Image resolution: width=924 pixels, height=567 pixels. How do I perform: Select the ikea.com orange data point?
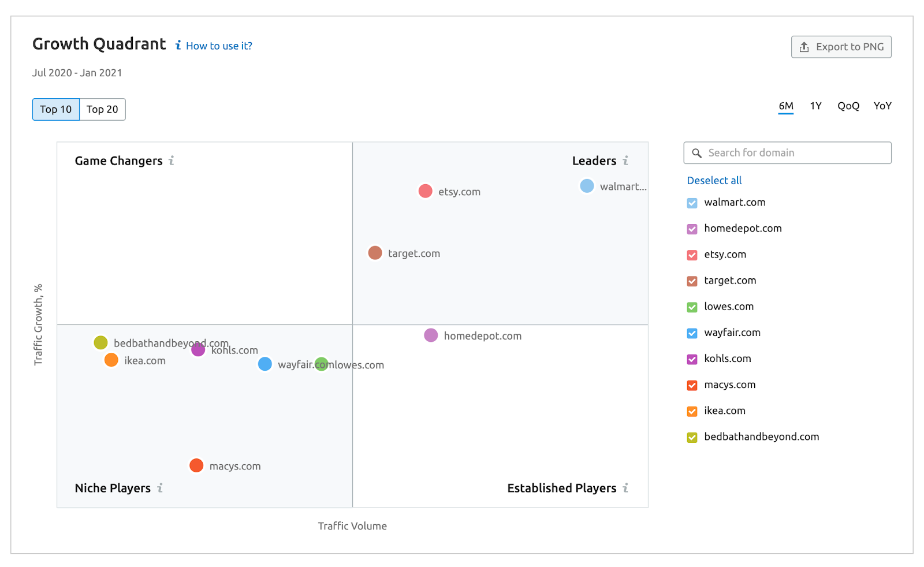111,360
